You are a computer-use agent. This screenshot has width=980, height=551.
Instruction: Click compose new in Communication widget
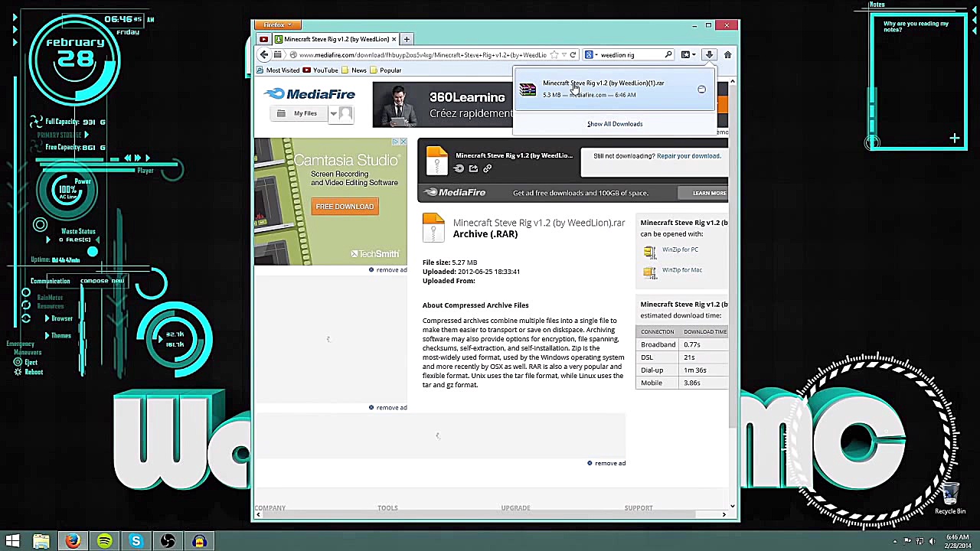(102, 281)
